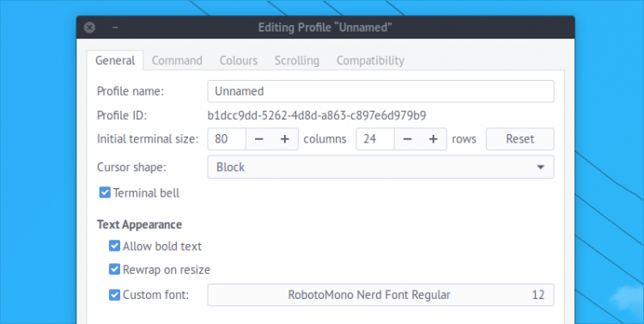This screenshot has height=324, width=644.
Task: Minimize the Editing Profile window
Action: 115,28
